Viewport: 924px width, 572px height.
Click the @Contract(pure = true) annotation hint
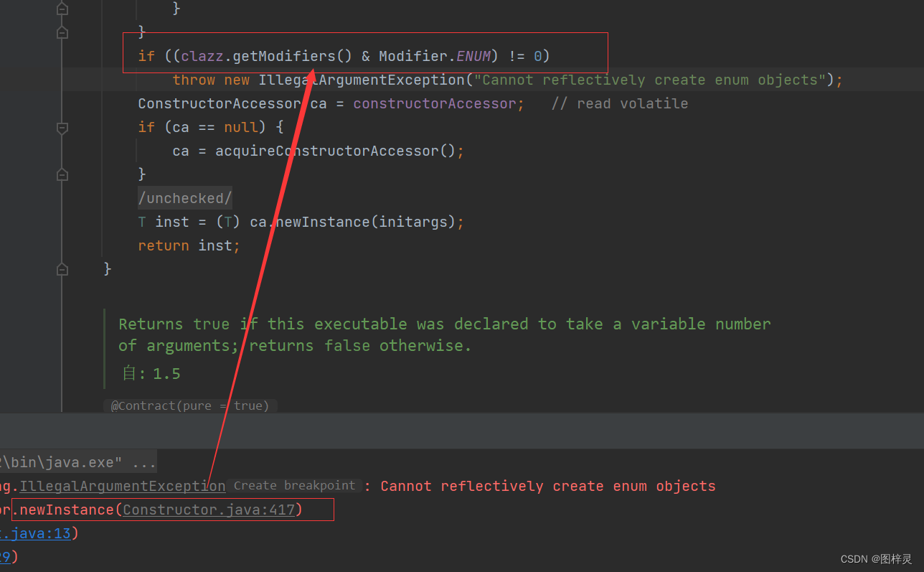click(x=190, y=405)
